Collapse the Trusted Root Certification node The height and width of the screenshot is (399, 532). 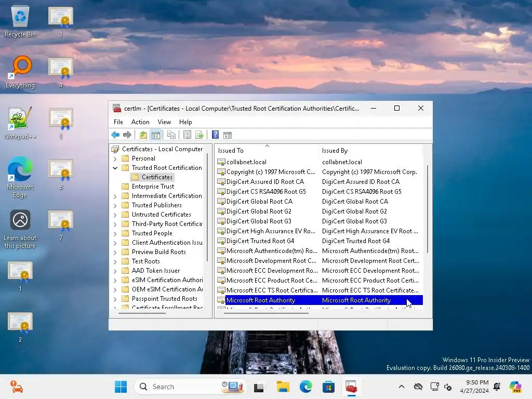tap(115, 168)
